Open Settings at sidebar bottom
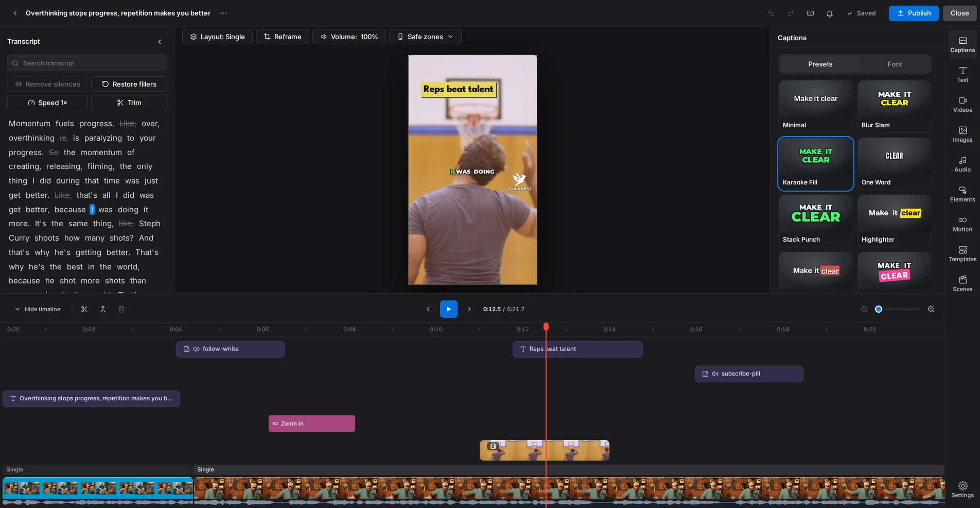Viewport: 980px width, 508px height. (962, 490)
